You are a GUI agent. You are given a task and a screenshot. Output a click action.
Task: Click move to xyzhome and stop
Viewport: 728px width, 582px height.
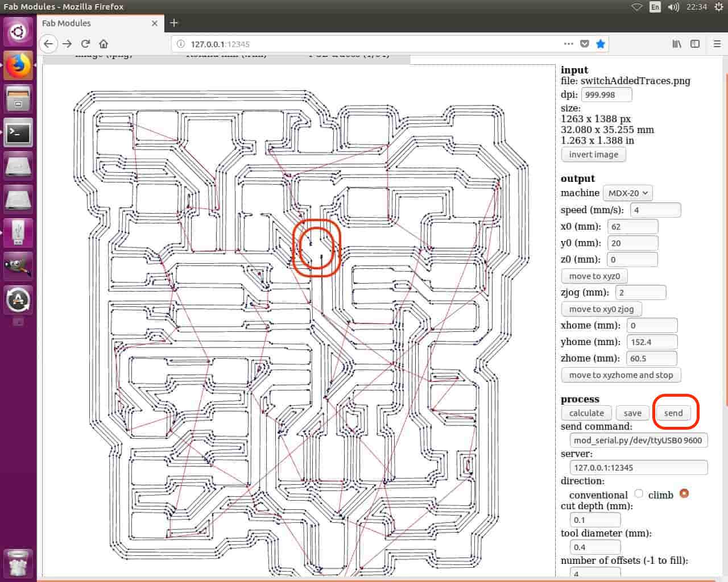coord(621,375)
